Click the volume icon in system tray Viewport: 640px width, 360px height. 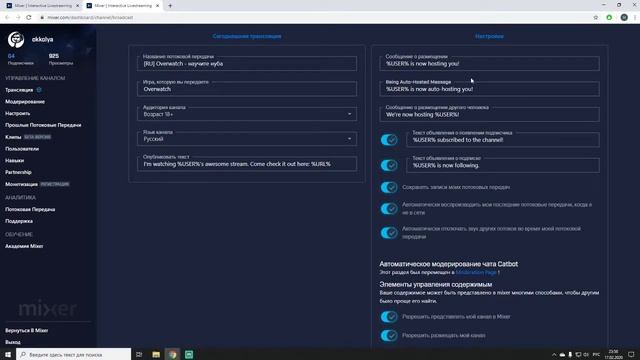pos(586,355)
